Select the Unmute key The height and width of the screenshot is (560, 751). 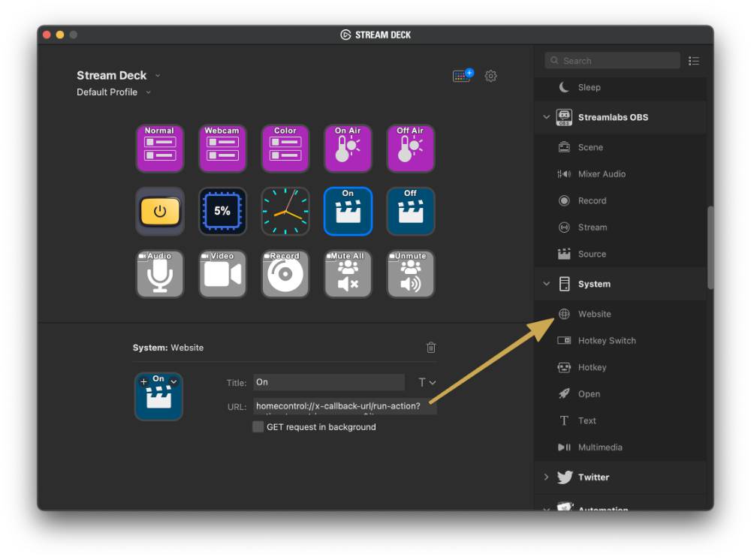pyautogui.click(x=411, y=274)
